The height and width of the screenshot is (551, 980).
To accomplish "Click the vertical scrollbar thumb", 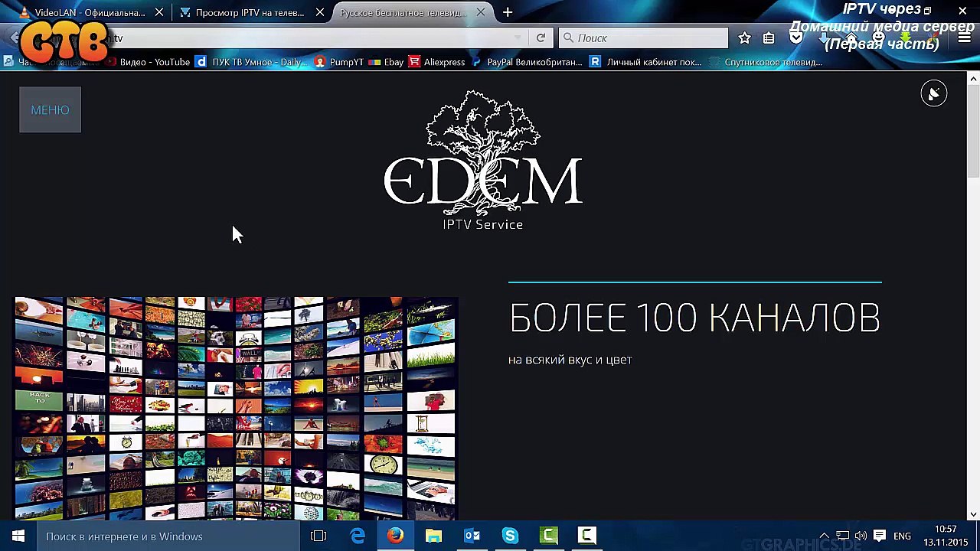I will [x=973, y=132].
